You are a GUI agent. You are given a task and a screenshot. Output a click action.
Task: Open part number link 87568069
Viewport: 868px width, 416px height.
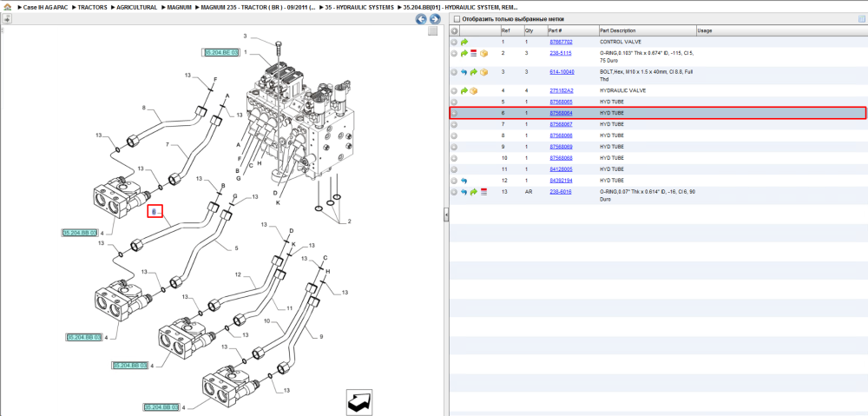pyautogui.click(x=561, y=147)
